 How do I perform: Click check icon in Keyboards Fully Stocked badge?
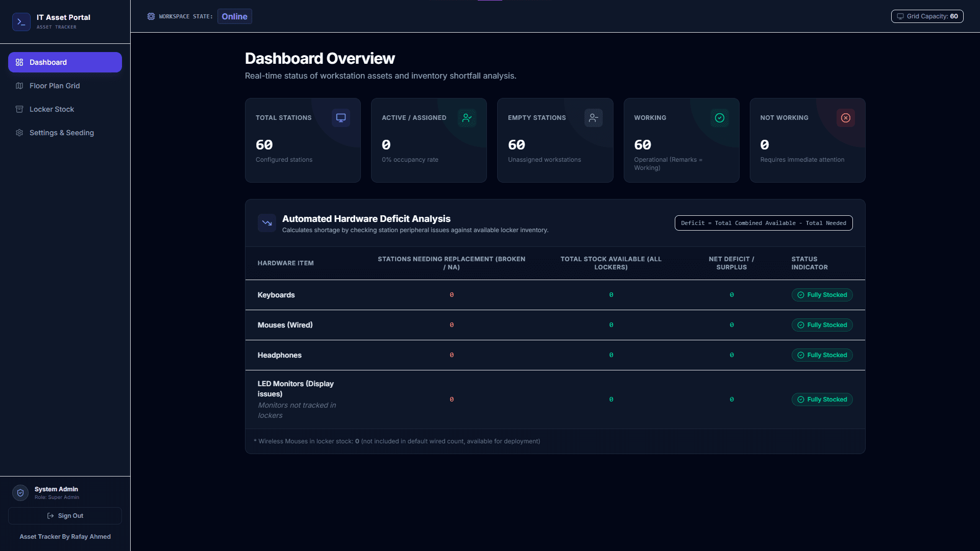point(801,295)
